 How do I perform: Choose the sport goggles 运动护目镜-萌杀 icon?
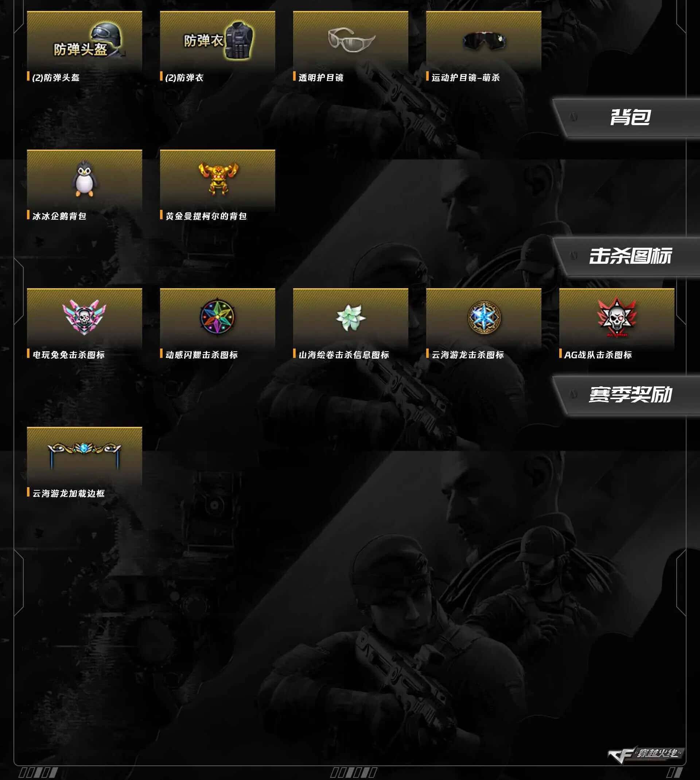pos(483,41)
